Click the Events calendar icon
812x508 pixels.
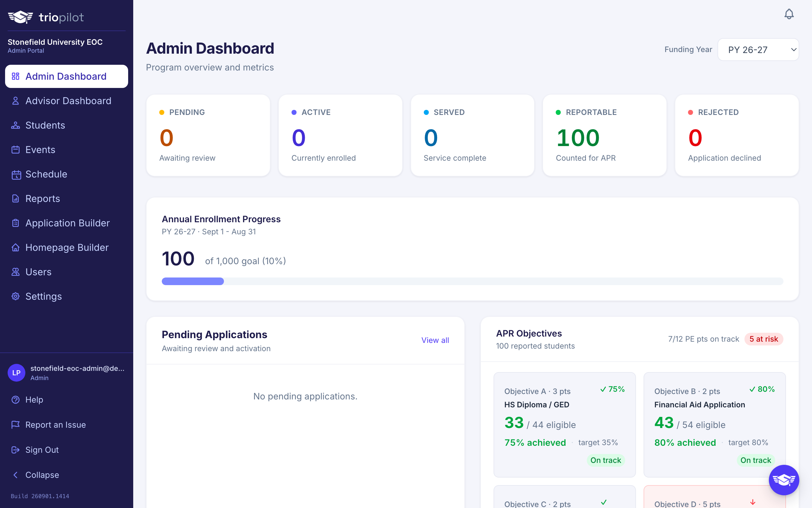[16, 150]
